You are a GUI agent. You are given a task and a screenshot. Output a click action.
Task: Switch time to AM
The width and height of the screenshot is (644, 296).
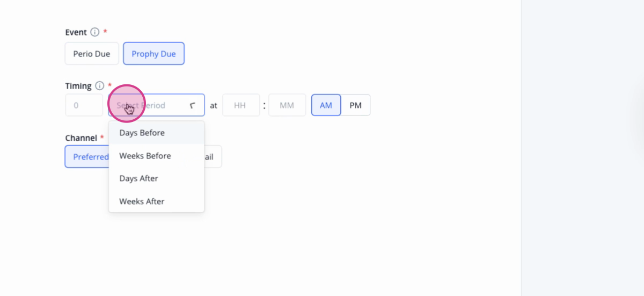(x=326, y=105)
